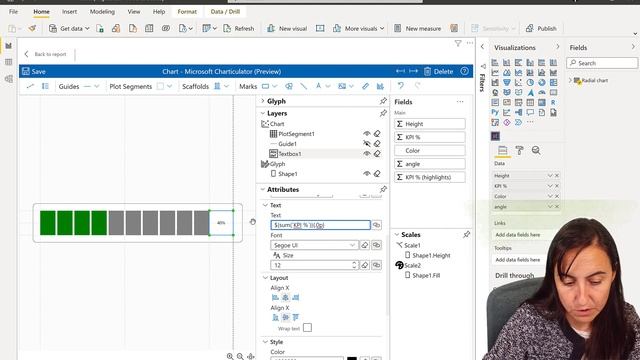Screen dimensions: 640x360
Task: Collapse the Text attribute section
Action: click(x=265, y=205)
